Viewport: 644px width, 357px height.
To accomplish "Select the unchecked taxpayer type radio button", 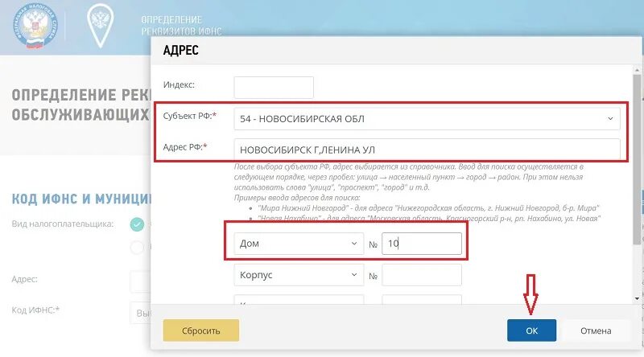I will click(x=137, y=247).
